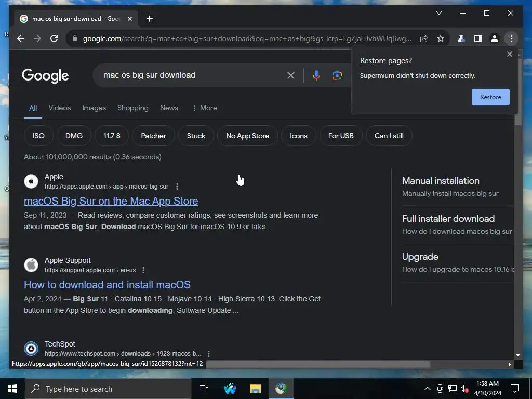This screenshot has height=399, width=532.
Task: Switch to the Images tab
Action: [94, 108]
